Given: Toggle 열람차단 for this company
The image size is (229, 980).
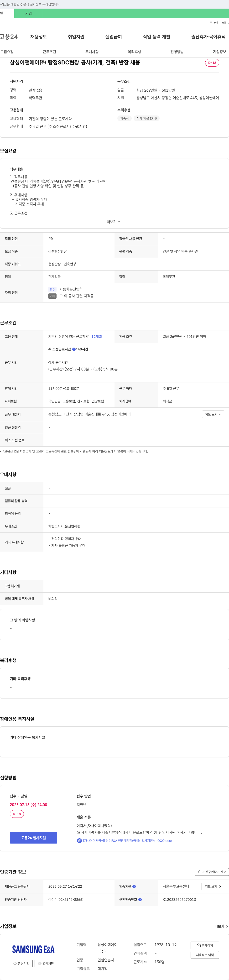Looking at the screenshot, I should click(46, 964).
